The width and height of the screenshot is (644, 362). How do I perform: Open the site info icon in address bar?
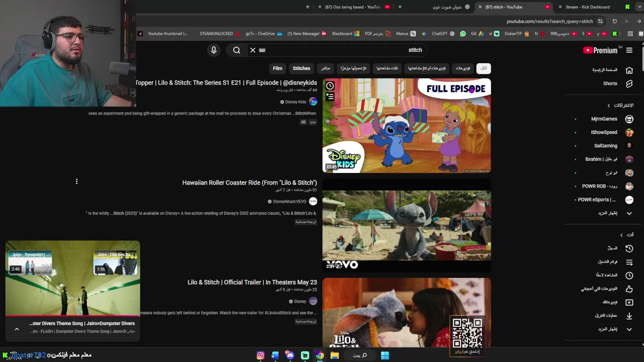click(600, 21)
